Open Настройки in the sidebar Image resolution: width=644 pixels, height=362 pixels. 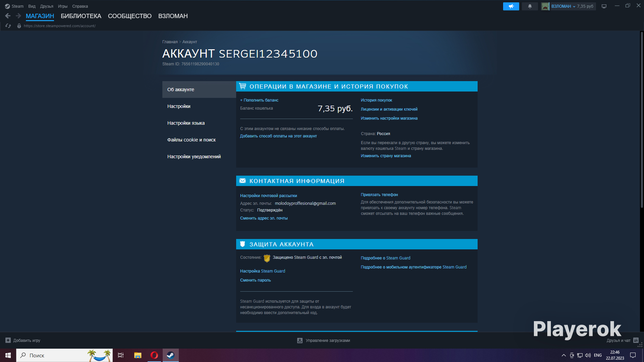pos(199,106)
